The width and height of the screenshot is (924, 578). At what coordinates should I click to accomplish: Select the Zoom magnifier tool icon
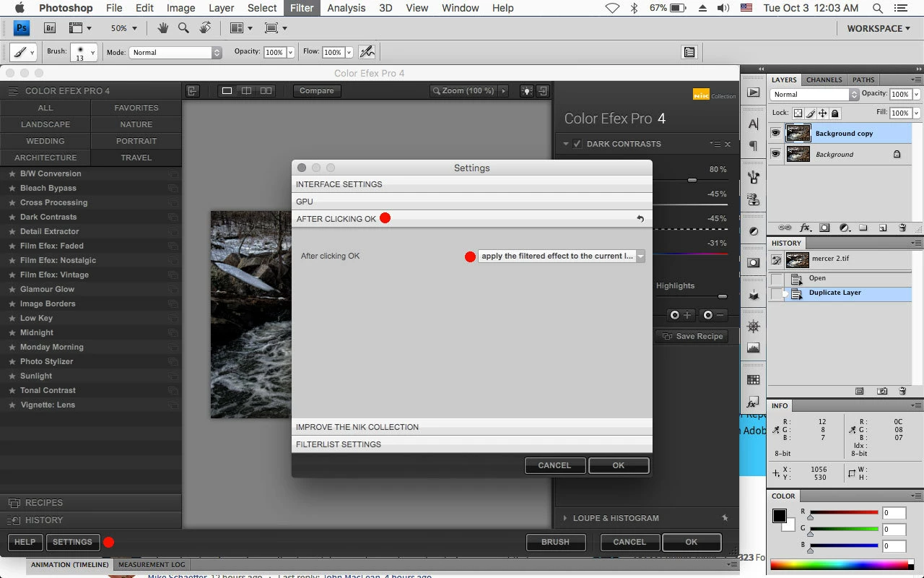[183, 28]
